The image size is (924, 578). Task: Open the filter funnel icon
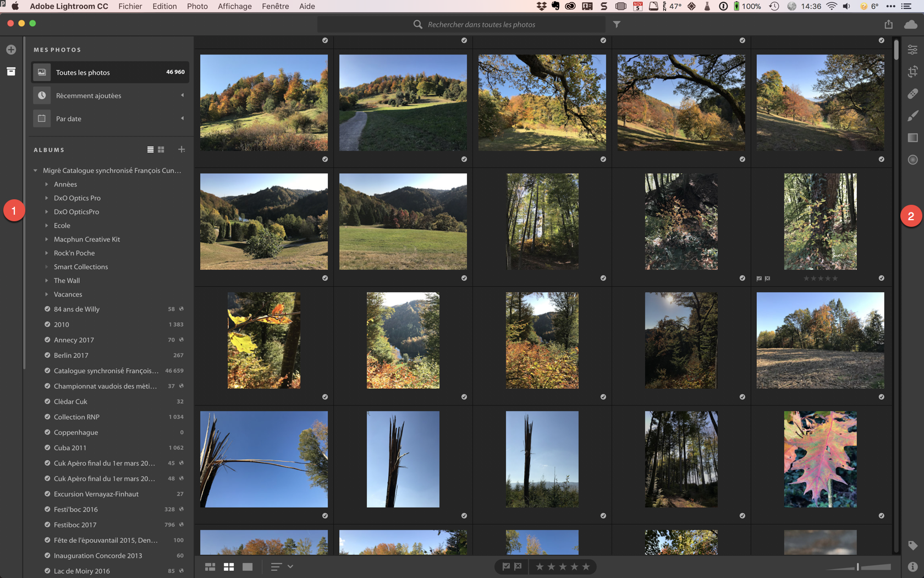coord(617,24)
